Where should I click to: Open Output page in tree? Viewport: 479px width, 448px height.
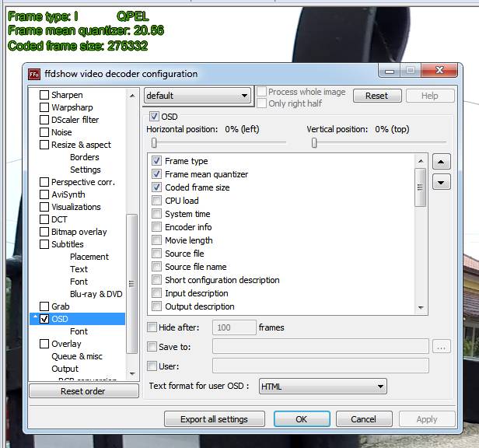[65, 369]
